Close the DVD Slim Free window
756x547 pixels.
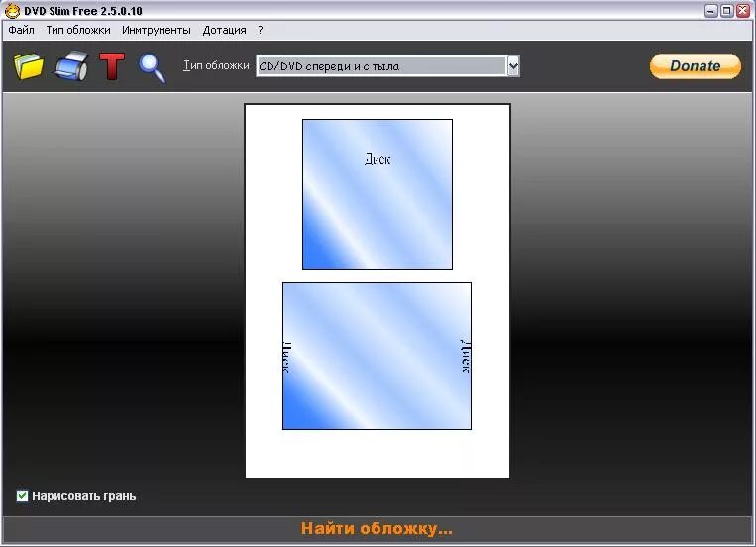point(743,11)
